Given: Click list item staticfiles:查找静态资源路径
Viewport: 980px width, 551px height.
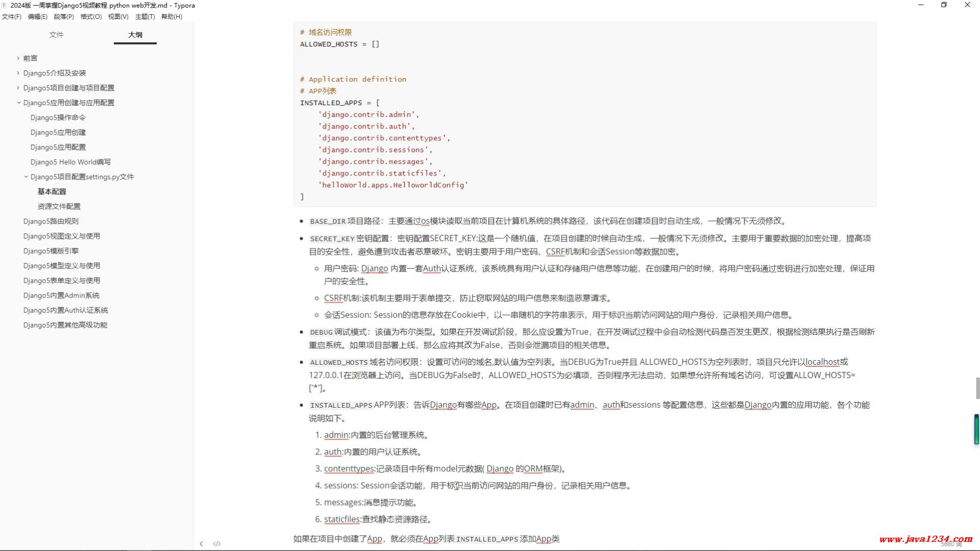Looking at the screenshot, I should 379,519.
